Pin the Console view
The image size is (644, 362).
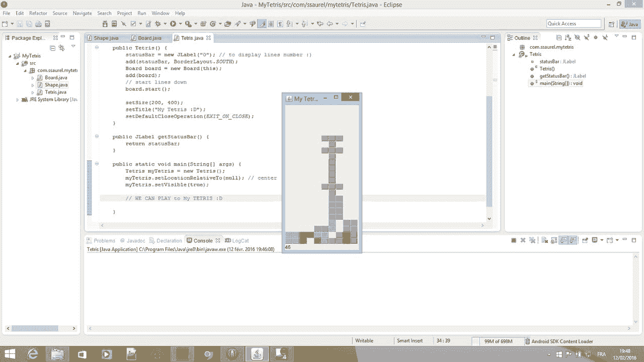[x=586, y=240]
